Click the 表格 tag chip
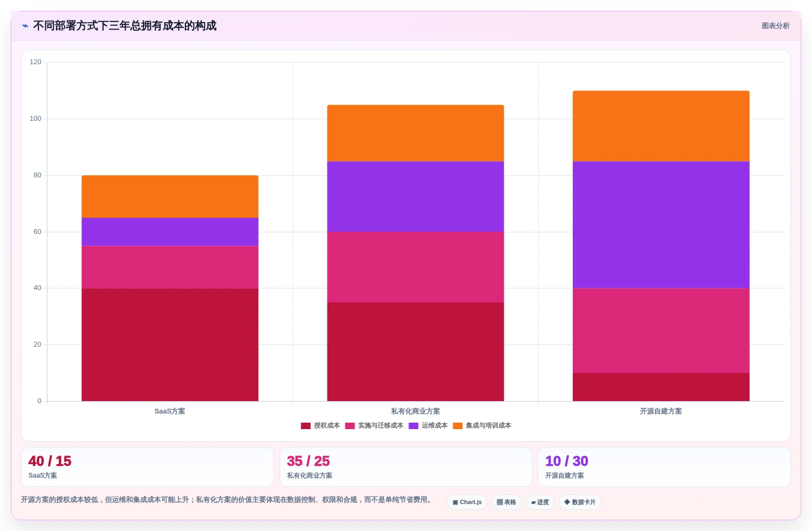The height and width of the screenshot is (531, 812). coord(506,502)
